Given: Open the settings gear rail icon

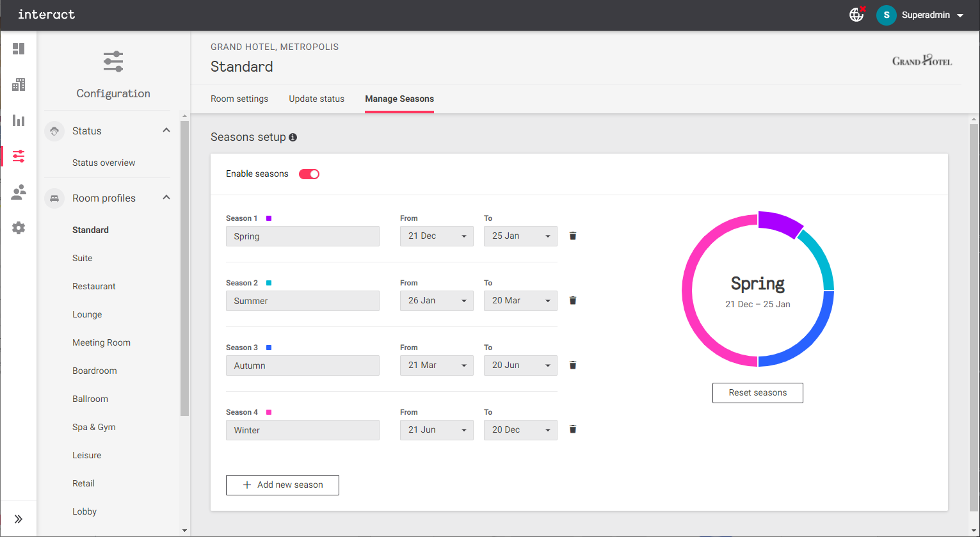Looking at the screenshot, I should tap(19, 228).
